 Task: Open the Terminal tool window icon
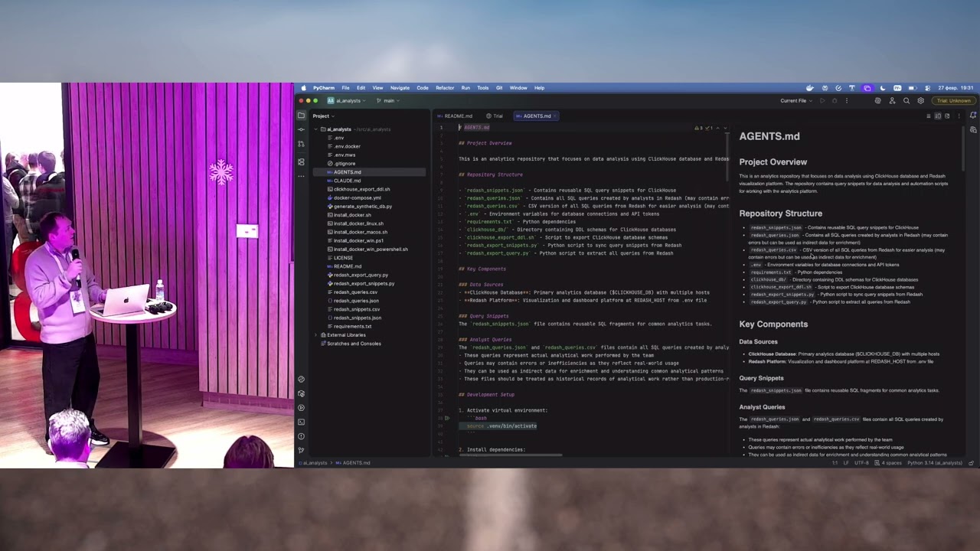click(x=301, y=422)
